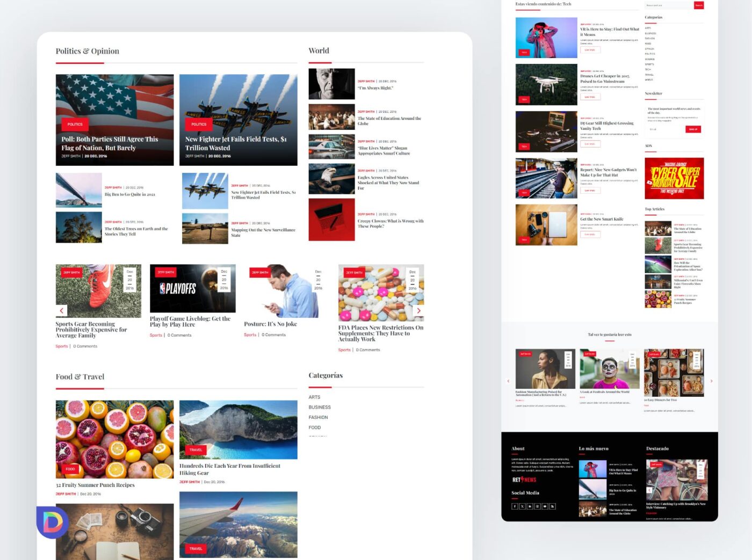
Task: Open 'The Oldest Trees on Earth' article
Action: pos(136,231)
